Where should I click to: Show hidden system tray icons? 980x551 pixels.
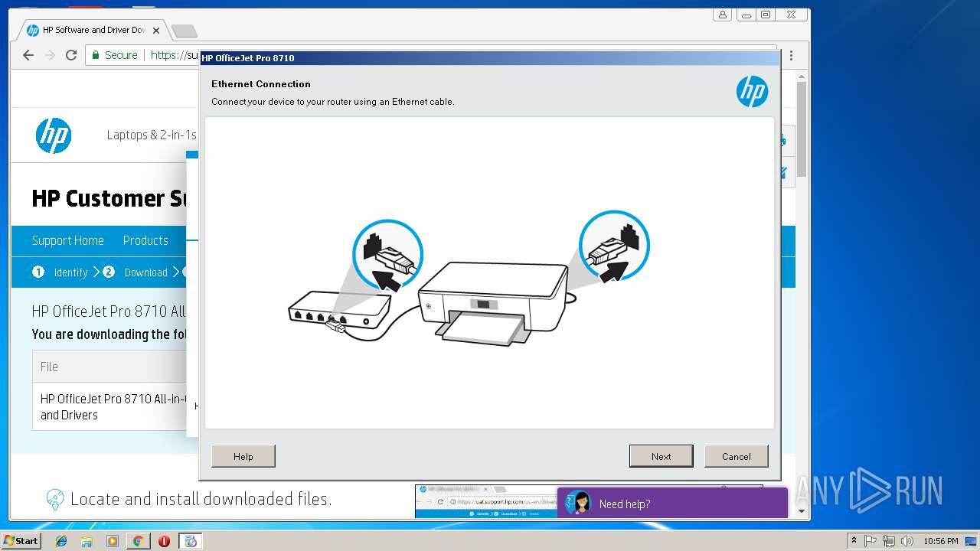pyautogui.click(x=854, y=541)
